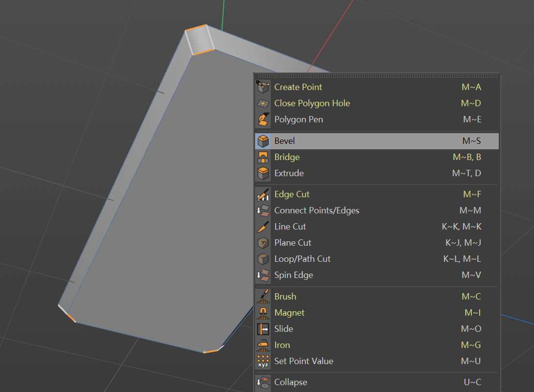Choose Extrude from the context menu
534x392 pixels.
(x=377, y=173)
